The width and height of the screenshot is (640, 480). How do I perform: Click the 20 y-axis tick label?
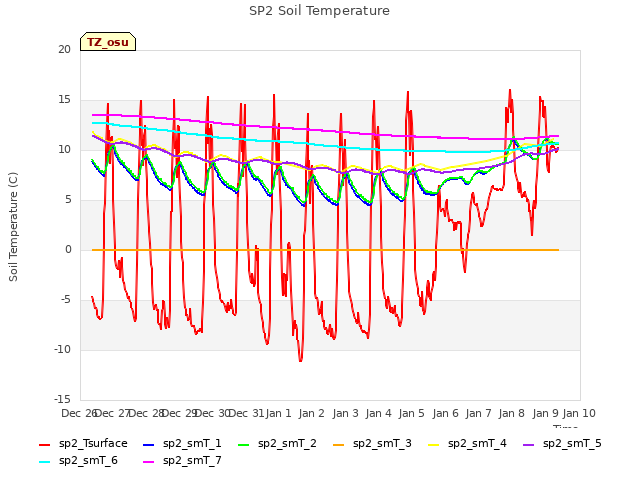click(64, 49)
